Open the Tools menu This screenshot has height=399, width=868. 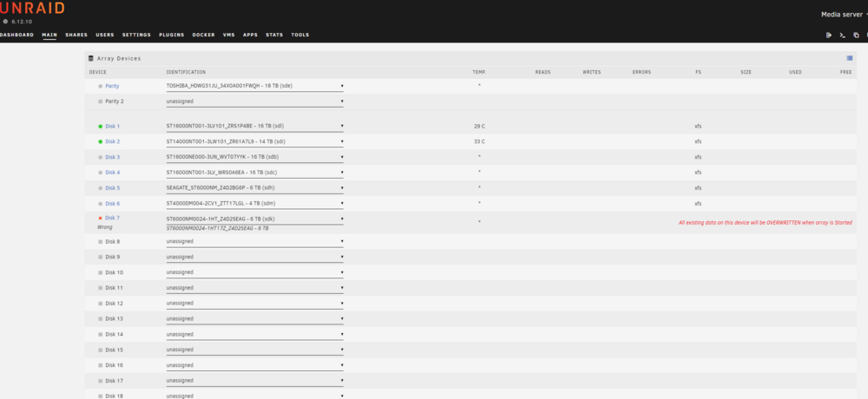click(x=300, y=35)
